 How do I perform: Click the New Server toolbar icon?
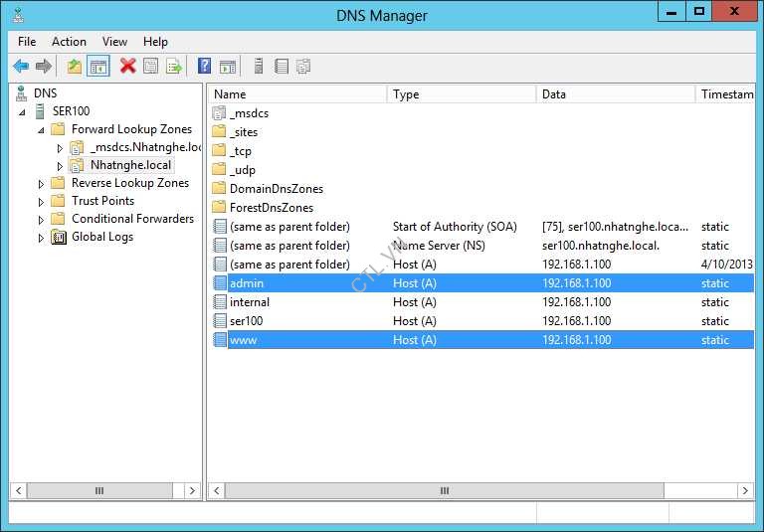click(259, 67)
